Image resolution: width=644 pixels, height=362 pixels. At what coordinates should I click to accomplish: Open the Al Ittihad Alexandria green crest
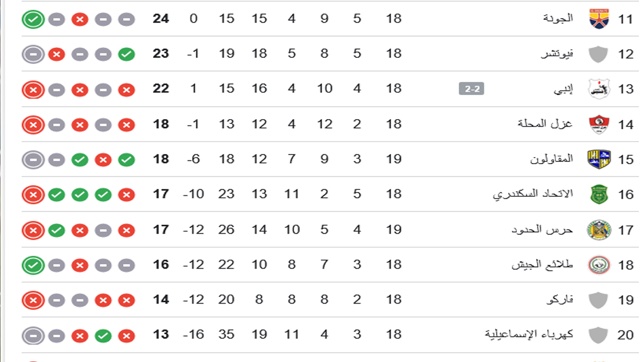tap(597, 194)
